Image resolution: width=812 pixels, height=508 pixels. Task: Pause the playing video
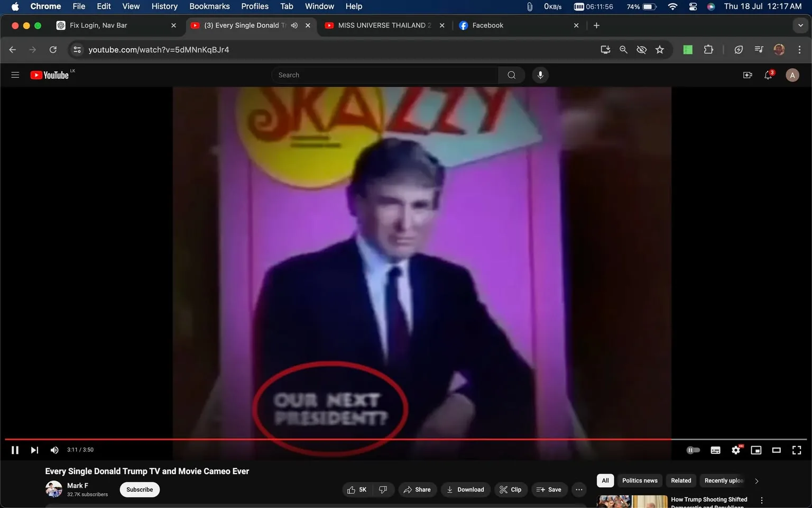click(15, 450)
